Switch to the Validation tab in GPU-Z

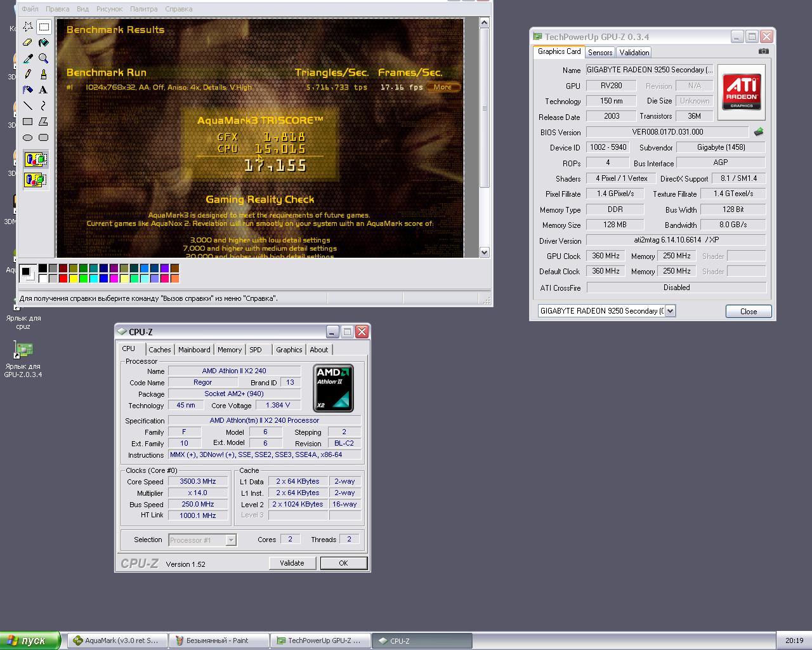(634, 53)
